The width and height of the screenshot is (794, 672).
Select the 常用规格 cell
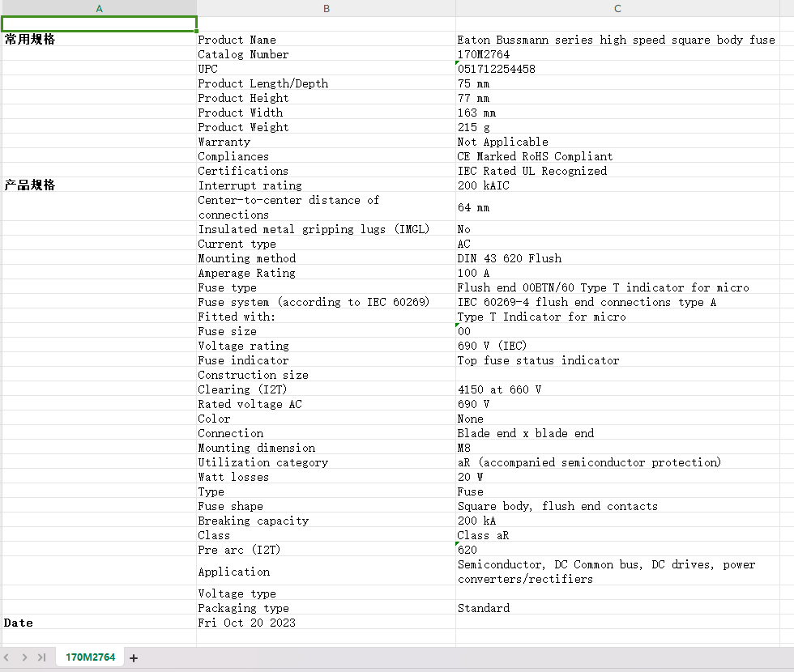tap(99, 40)
